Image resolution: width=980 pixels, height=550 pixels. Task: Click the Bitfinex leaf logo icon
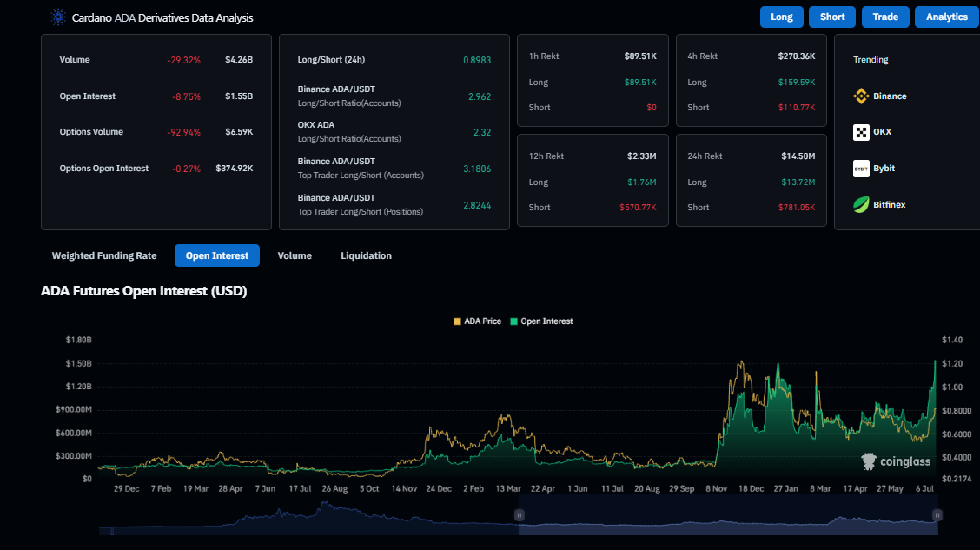[861, 204]
